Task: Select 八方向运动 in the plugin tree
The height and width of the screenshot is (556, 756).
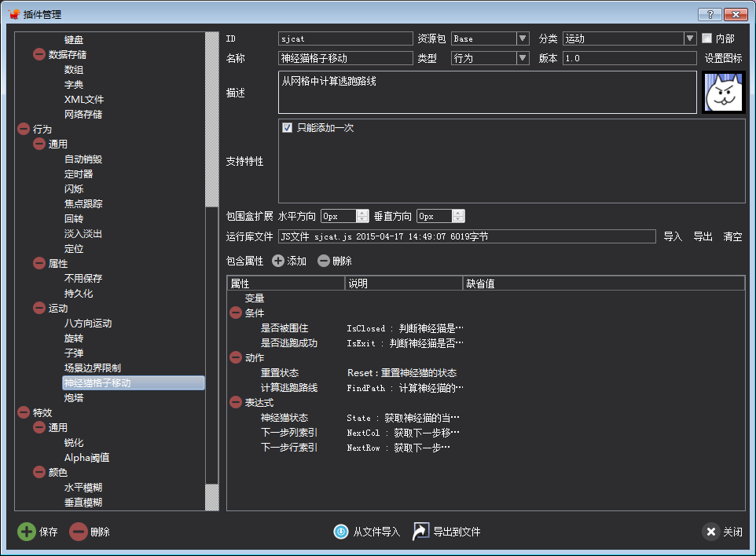Action: (x=88, y=324)
